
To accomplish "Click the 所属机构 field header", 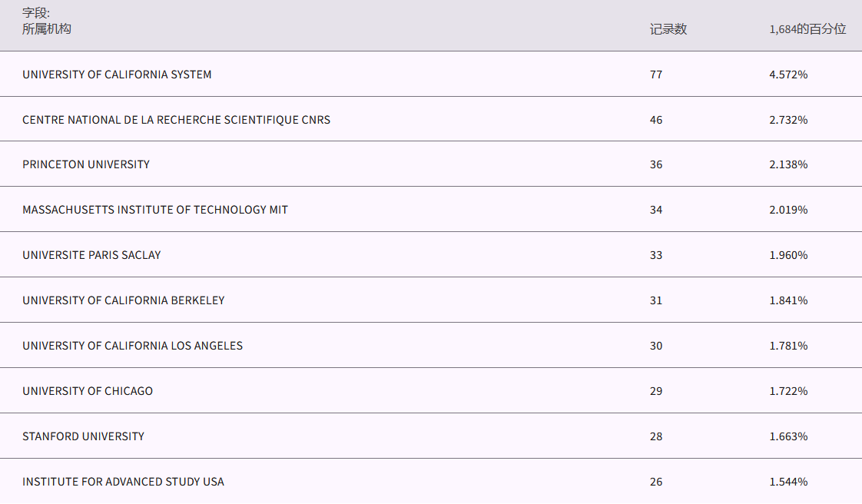I will (x=47, y=29).
